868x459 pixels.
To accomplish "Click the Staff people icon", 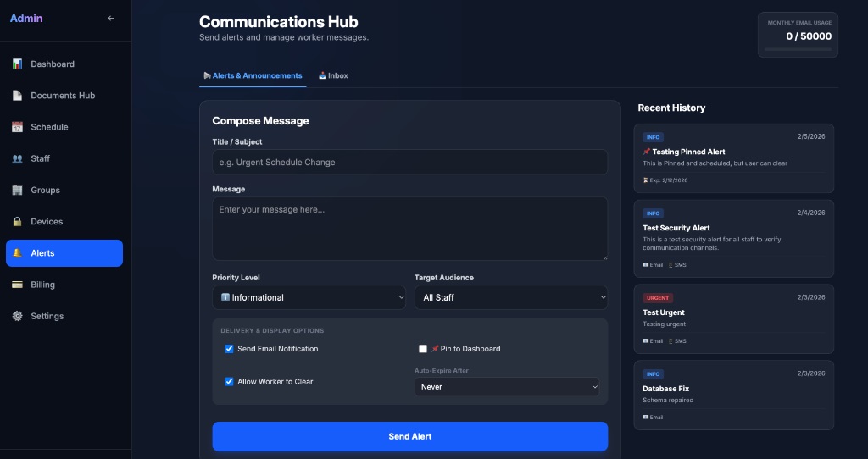I will pyautogui.click(x=17, y=158).
